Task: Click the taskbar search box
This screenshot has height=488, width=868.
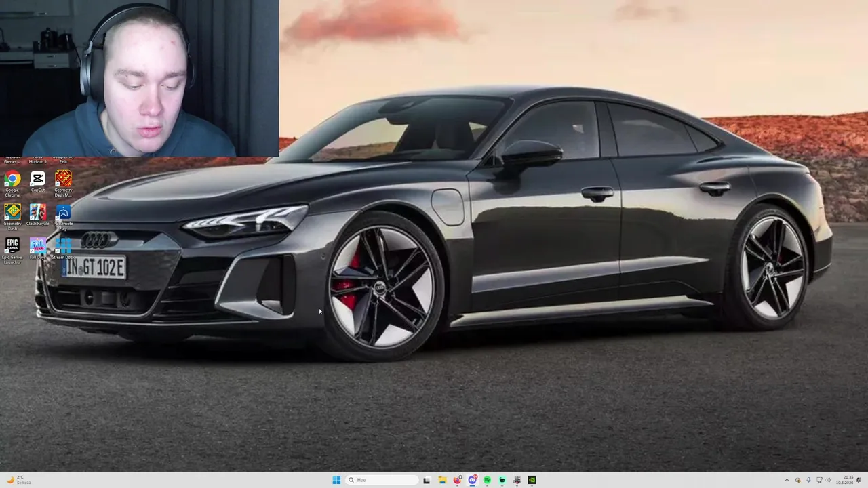Action: click(x=382, y=480)
